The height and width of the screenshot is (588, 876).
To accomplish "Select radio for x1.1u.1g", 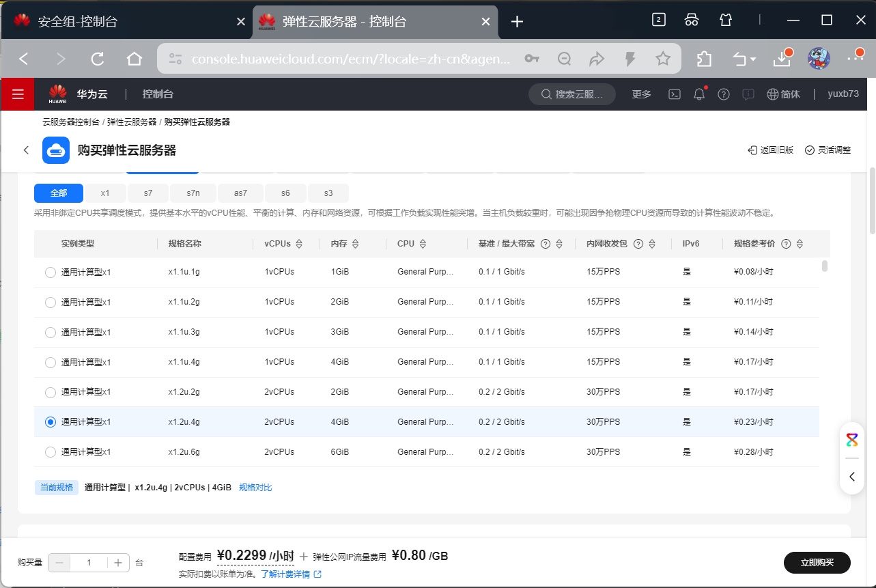I will point(50,272).
